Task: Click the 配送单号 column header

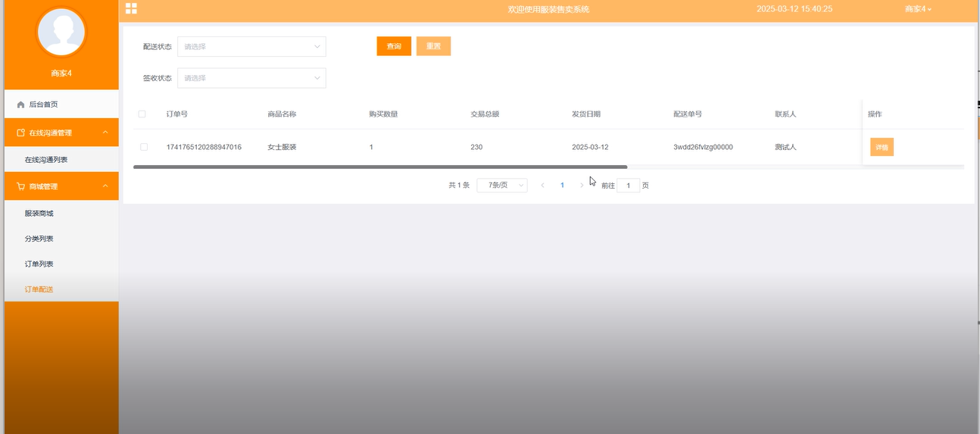Action: (x=688, y=114)
